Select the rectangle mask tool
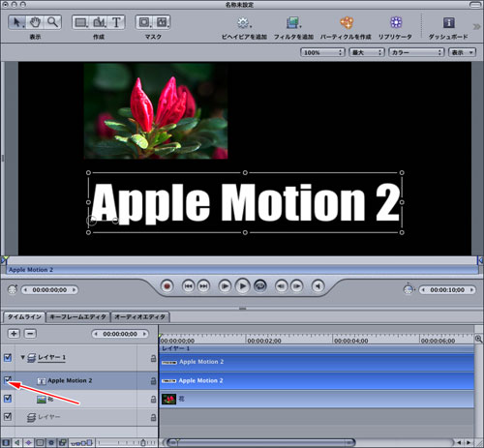This screenshot has height=448, width=484. [x=144, y=22]
